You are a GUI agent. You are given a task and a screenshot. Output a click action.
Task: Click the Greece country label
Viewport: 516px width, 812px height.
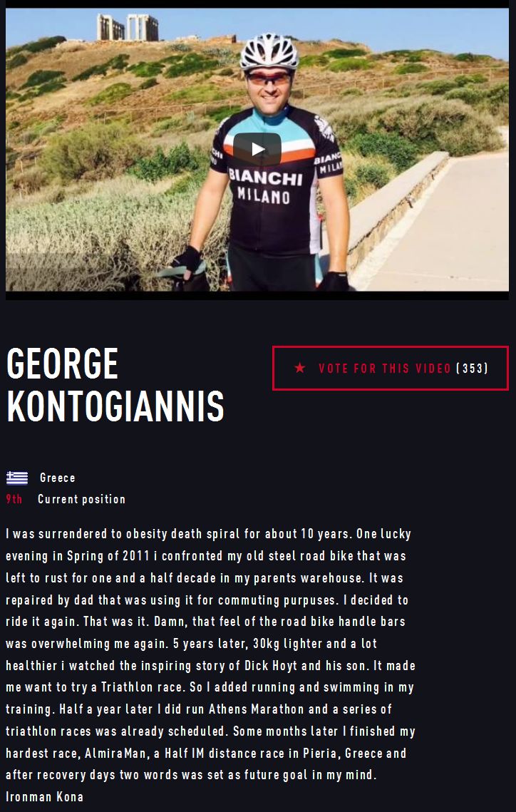coord(58,478)
